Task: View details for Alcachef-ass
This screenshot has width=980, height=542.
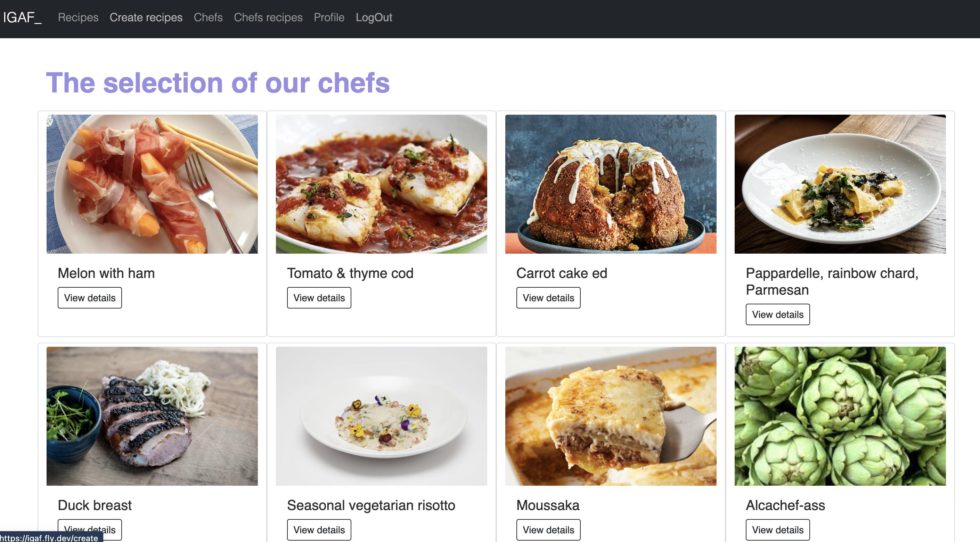Action: pos(778,530)
